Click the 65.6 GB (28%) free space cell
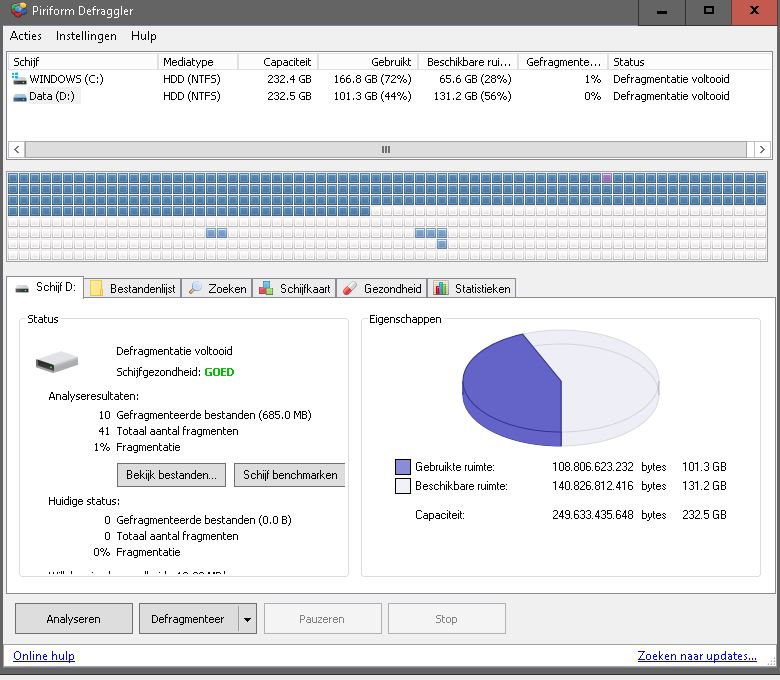 pyautogui.click(x=475, y=79)
